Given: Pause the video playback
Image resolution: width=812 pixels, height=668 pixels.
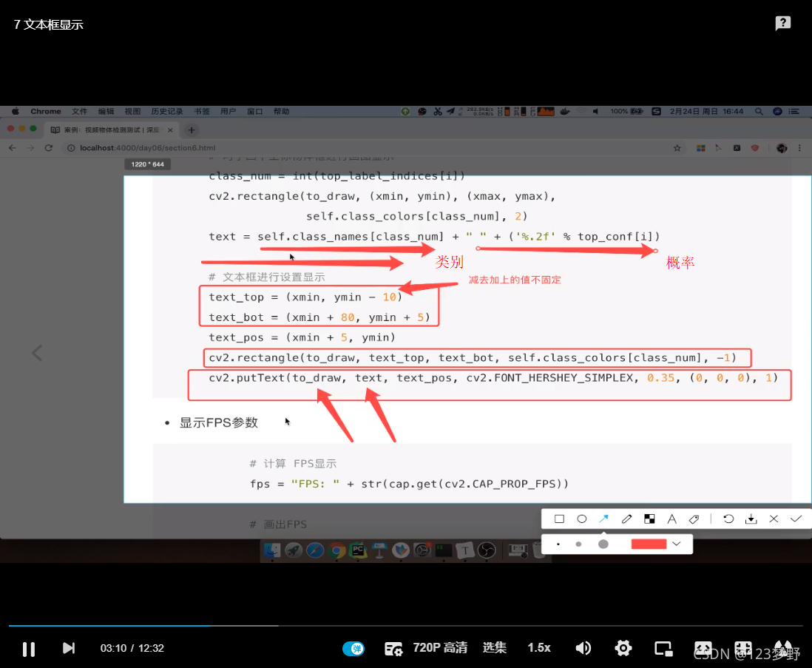Looking at the screenshot, I should [x=29, y=649].
